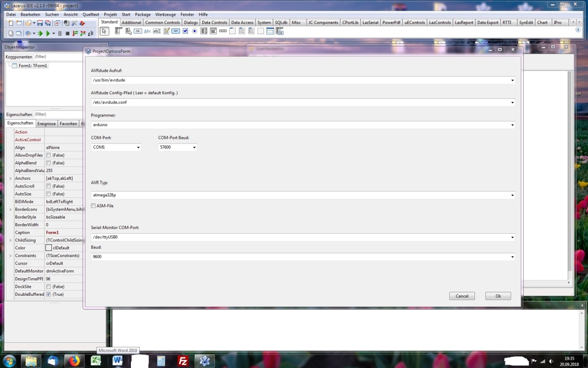Screen dimensions: 588x368
Task: Choose the TRadioButton palette component
Action: click(195, 31)
